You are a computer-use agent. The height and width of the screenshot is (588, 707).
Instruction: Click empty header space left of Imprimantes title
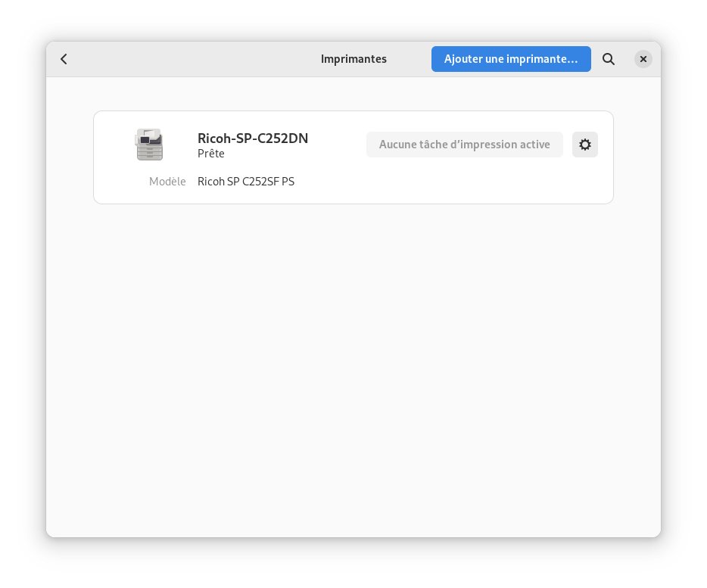[194, 59]
